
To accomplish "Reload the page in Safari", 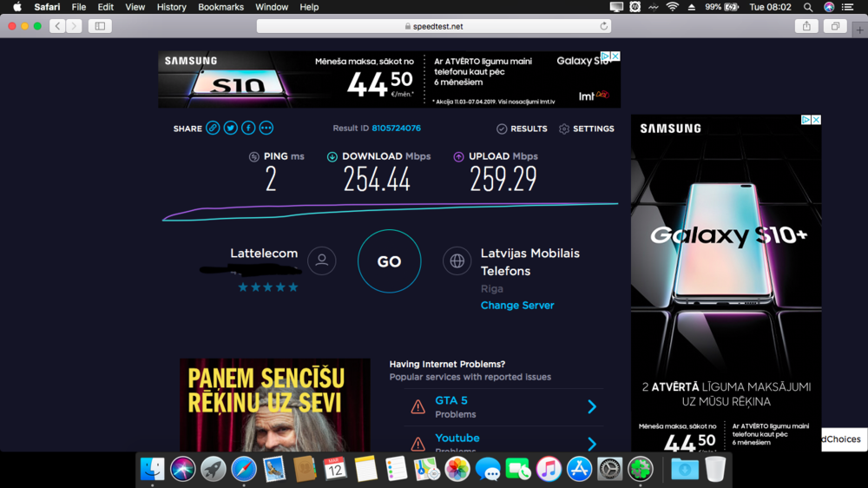I will [604, 26].
